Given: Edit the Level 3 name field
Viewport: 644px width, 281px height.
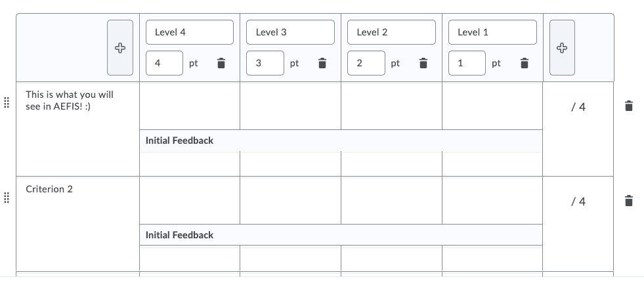Looking at the screenshot, I should 291,32.
